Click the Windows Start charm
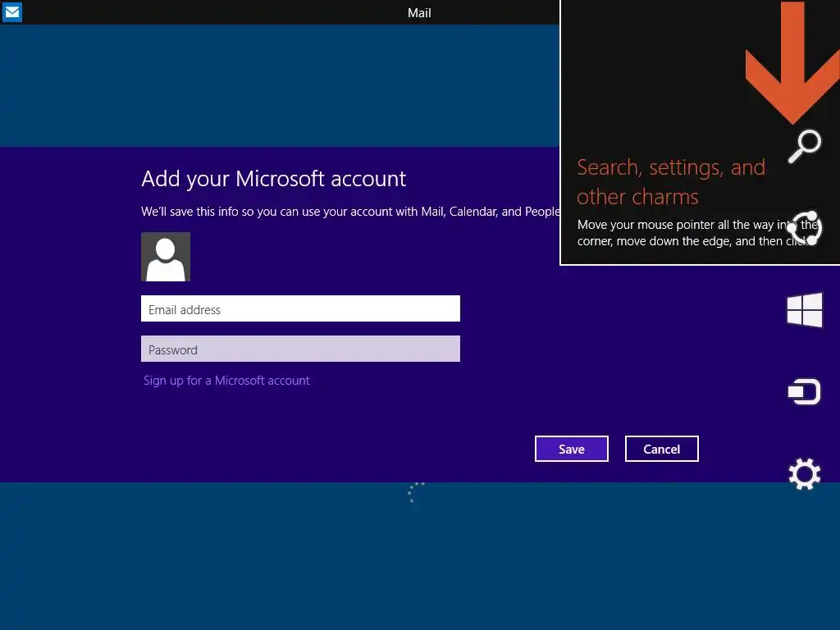 point(804,309)
